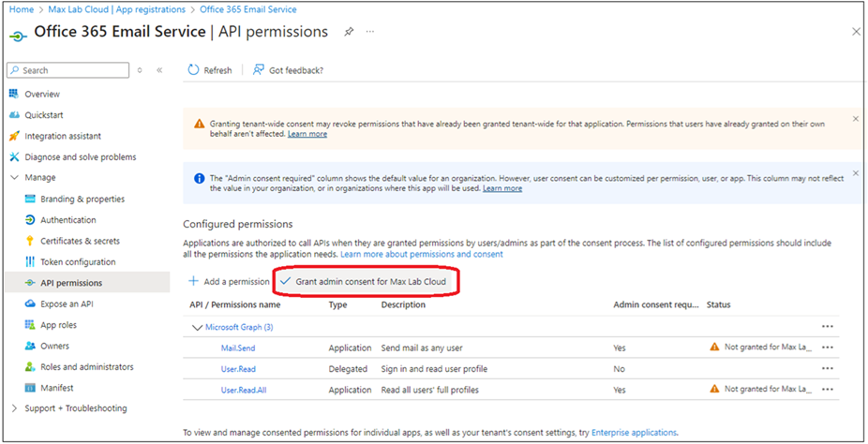Click the Refresh icon in toolbar
Screen dimensions: 868x444
click(193, 70)
